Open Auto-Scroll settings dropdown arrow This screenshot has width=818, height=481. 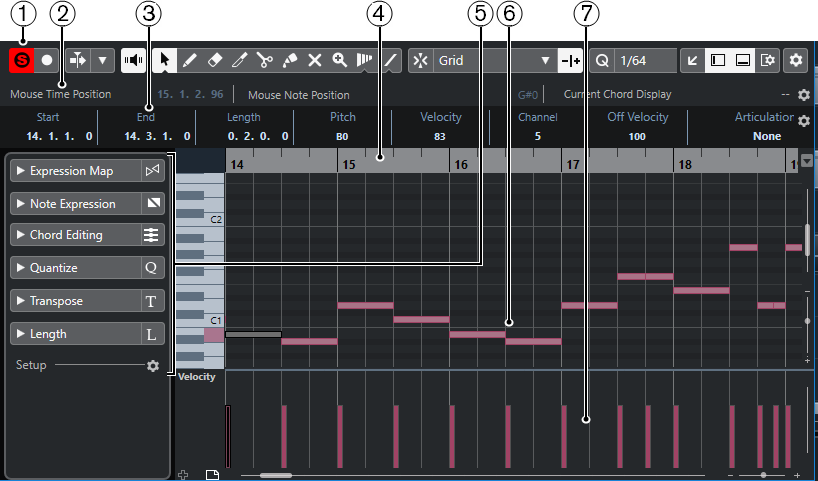click(x=103, y=61)
